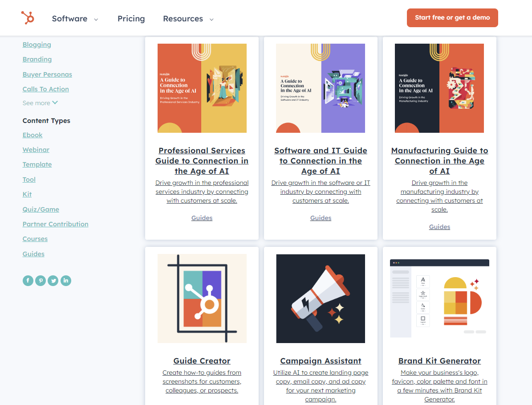Open Manufacturing guide cover image
The height and width of the screenshot is (405, 532).
439,88
